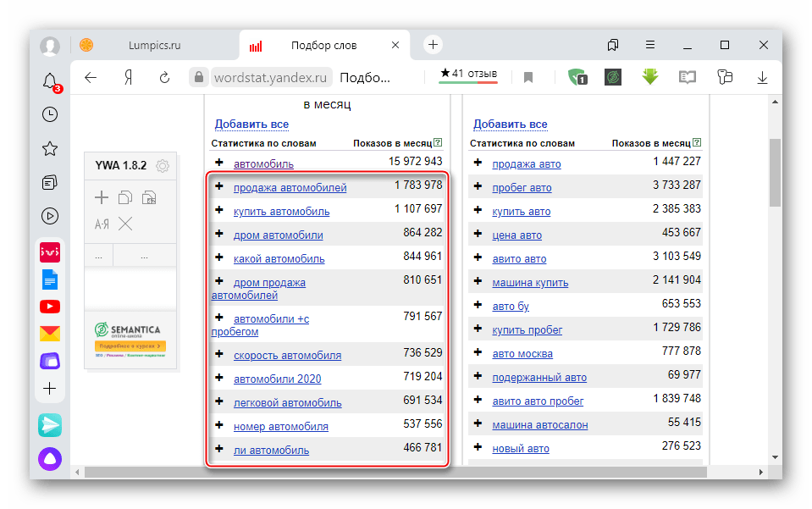Launch the ivi app in sidebar
Viewport: 812px width, 509px height.
click(50, 252)
